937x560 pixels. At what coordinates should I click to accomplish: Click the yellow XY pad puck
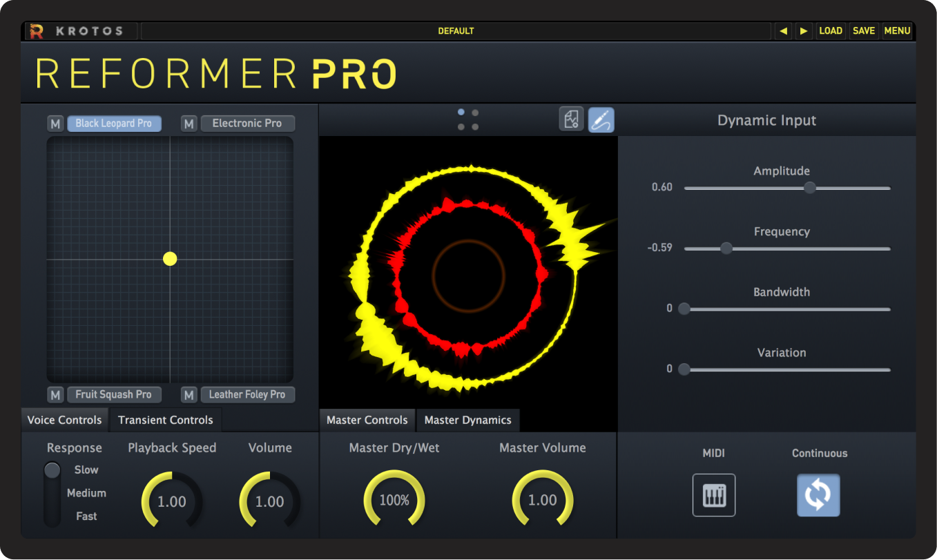tap(170, 259)
